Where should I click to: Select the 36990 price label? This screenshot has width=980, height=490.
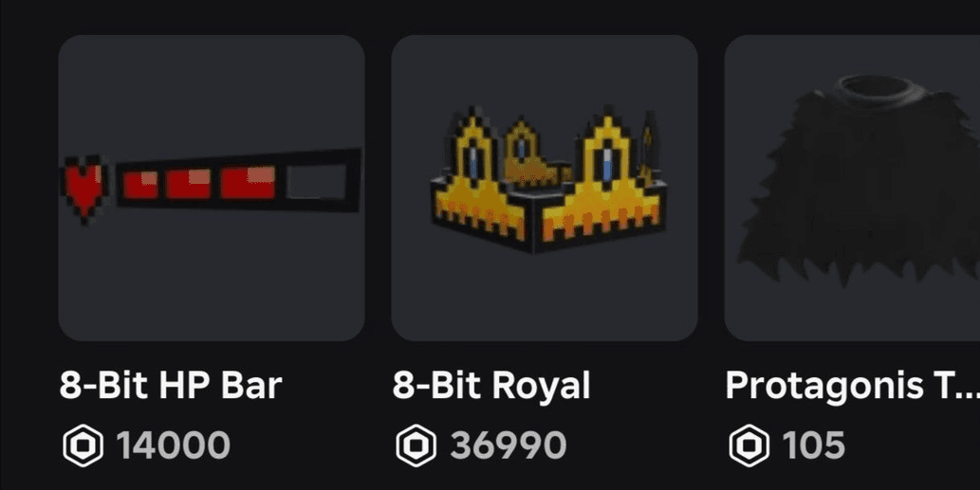(x=508, y=445)
